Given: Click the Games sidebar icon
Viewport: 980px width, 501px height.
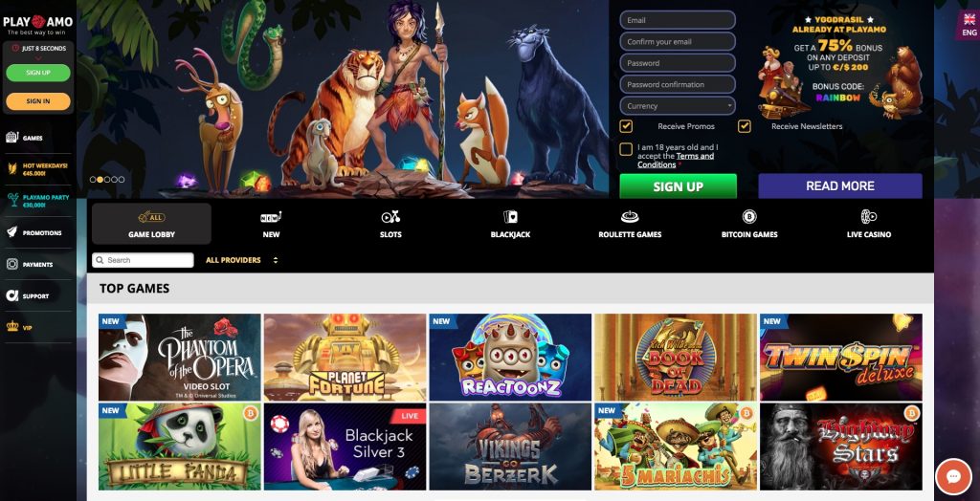Looking at the screenshot, I should pos(11,137).
